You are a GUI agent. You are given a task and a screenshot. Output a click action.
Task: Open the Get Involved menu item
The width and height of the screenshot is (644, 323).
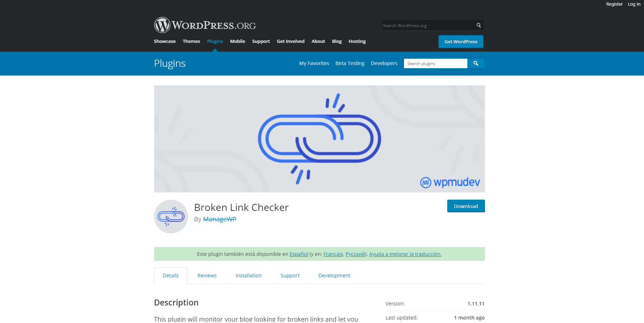(291, 41)
